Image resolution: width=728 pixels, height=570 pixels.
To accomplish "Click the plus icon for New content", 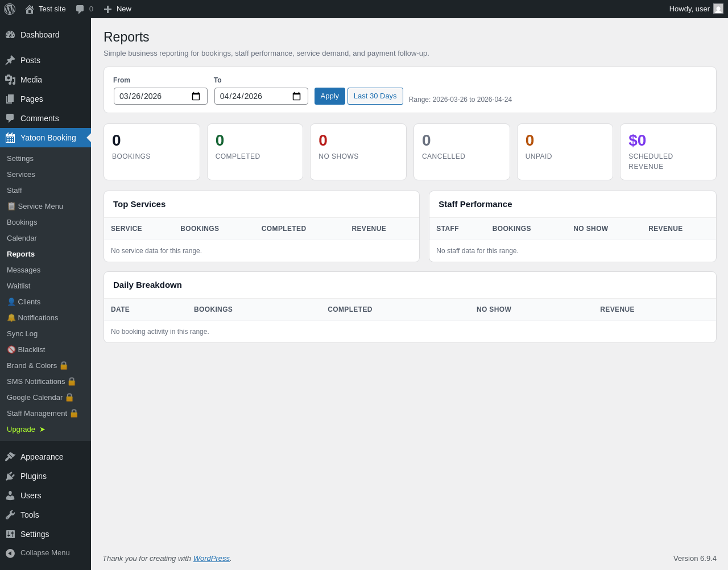I will click(x=107, y=9).
